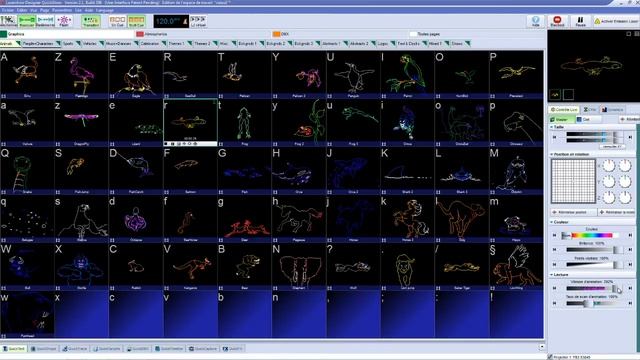The height and width of the screenshot is (360, 640).
Task: Select the Eagle cue at key E
Action: [x=136, y=75]
